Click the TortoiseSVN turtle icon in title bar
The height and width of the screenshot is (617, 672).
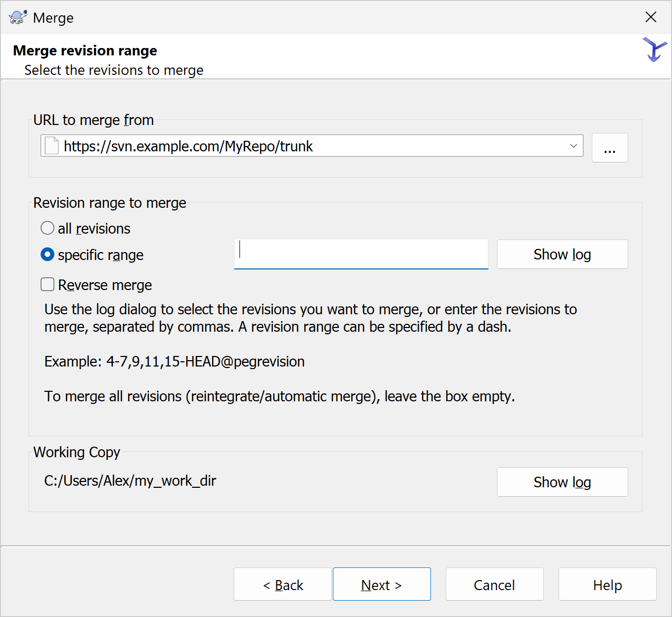click(18, 17)
